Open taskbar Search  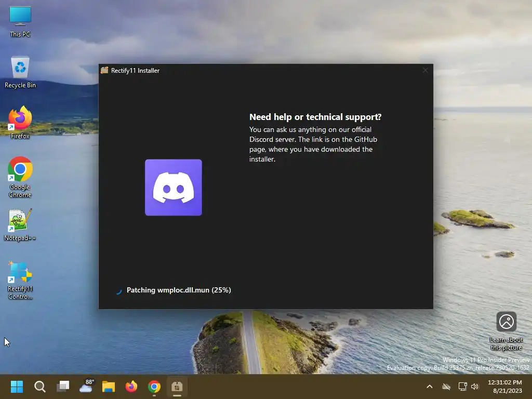point(39,387)
